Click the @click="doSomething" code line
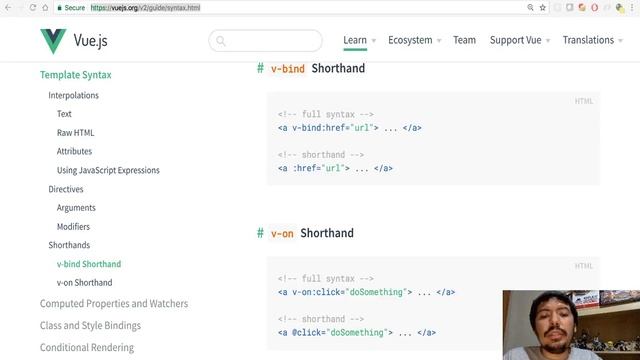 [x=357, y=333]
